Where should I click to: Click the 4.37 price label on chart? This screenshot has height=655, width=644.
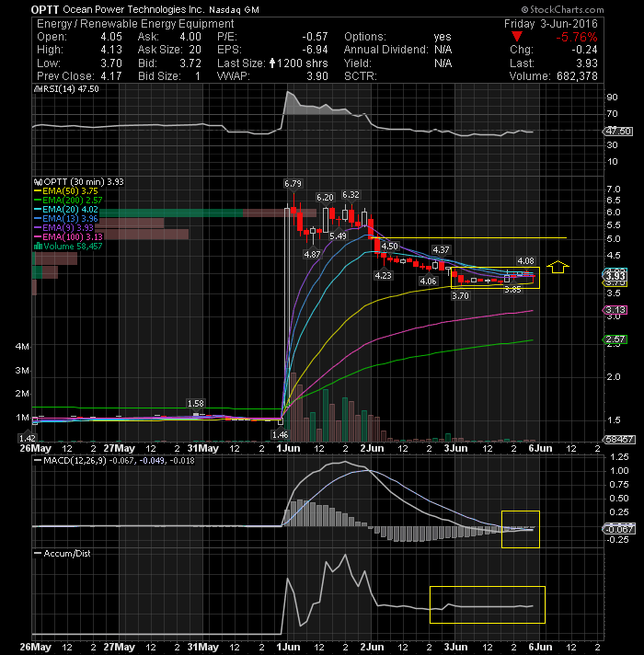pos(441,250)
